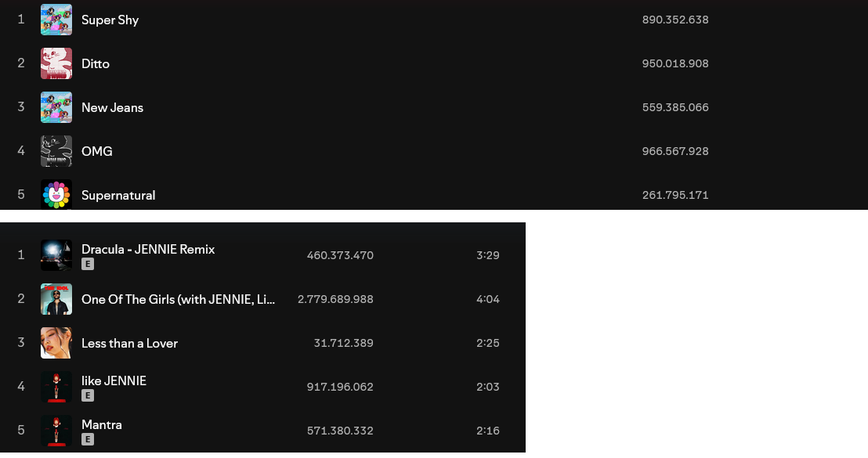
Task: Click the explicit E badge under like JENNIE
Action: (88, 395)
